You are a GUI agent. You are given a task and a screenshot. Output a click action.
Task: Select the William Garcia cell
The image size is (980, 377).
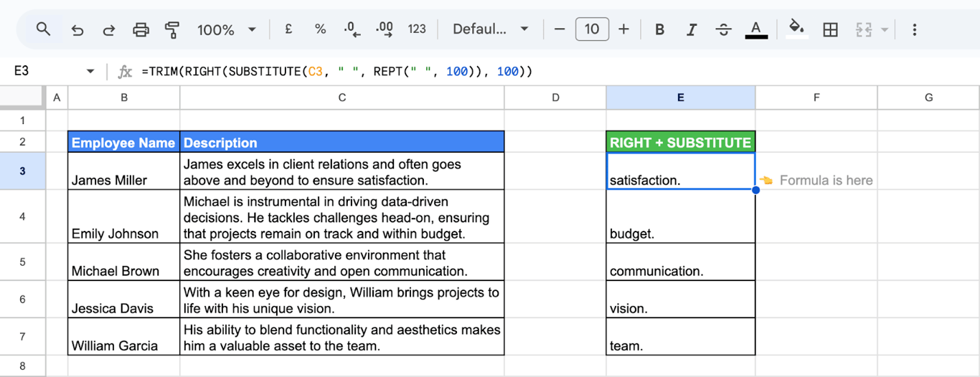tap(124, 336)
